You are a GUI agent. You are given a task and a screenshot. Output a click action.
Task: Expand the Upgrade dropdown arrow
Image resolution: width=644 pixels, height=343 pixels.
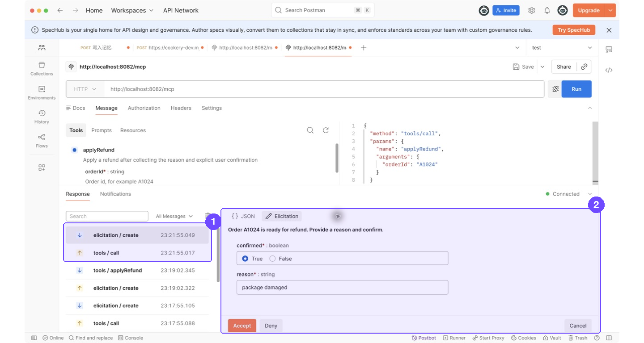610,10
